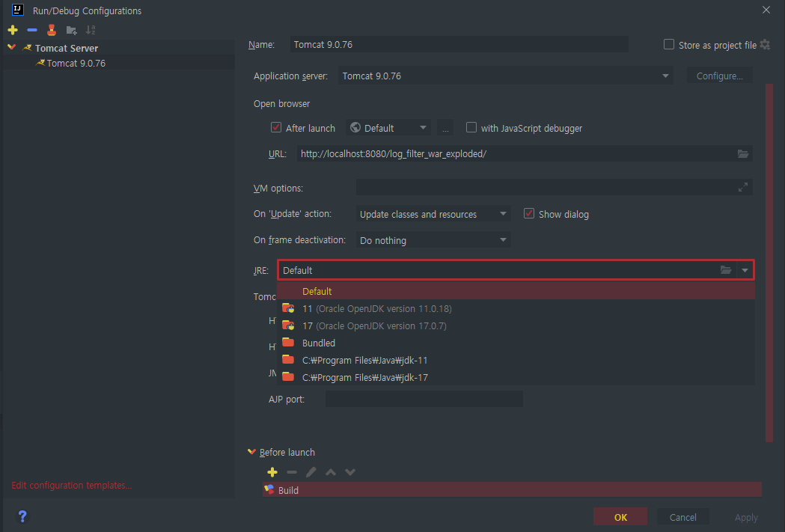Screen dimensions: 785x532
Task: Collapse the Before launch section
Action: pos(252,451)
